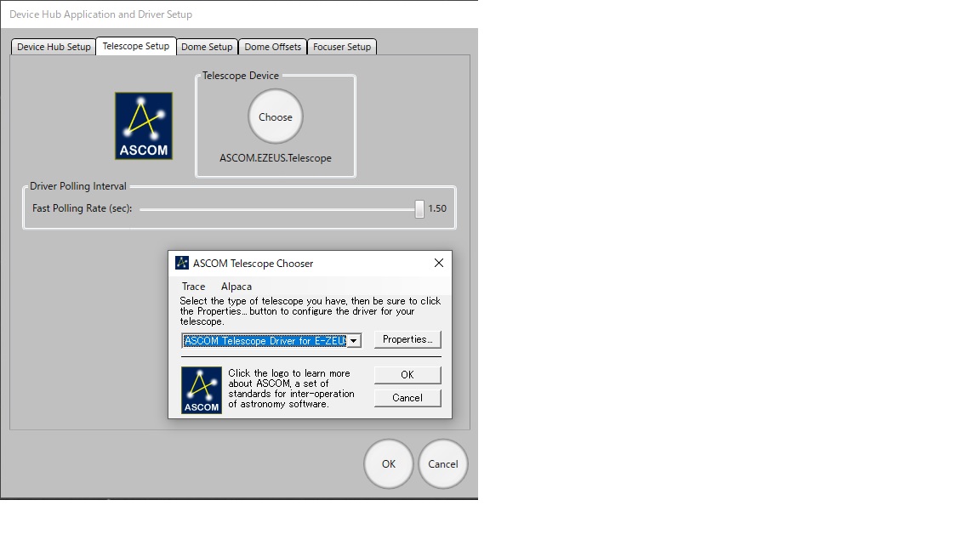Viewport: 980px width, 551px height.
Task: Click the round Cancel button in Device Hub setup
Action: click(443, 463)
